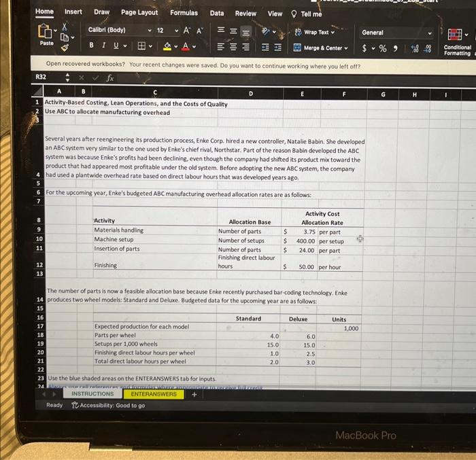Apply the yellow fill color

point(167,46)
